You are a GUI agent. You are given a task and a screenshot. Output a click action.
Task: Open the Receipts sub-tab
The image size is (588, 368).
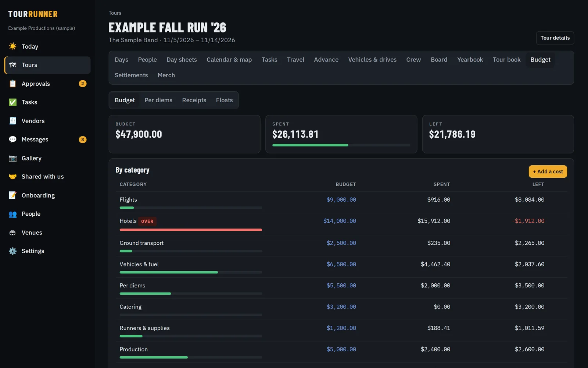pos(194,100)
